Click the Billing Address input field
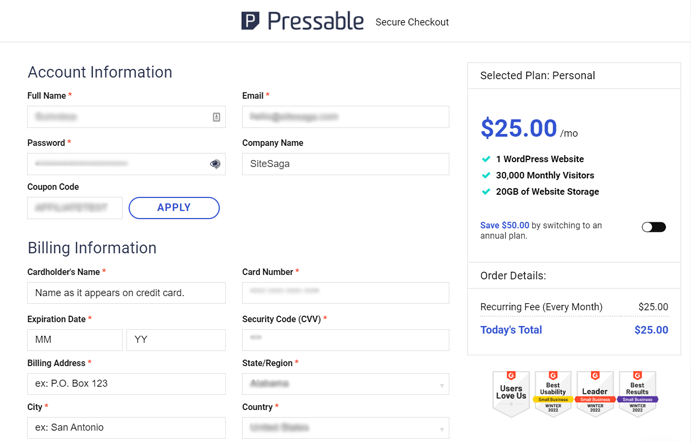This screenshot has height=442, width=691. (126, 384)
